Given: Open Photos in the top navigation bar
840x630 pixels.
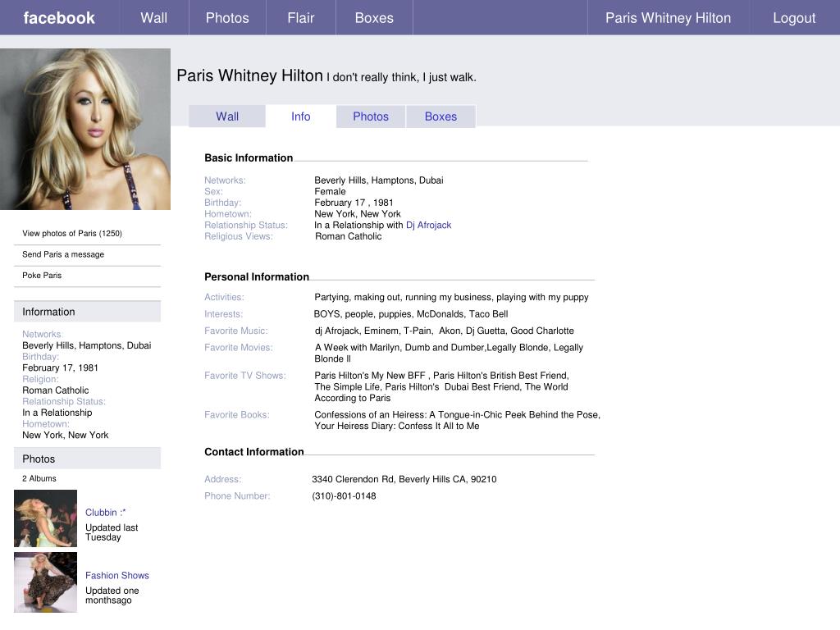Looking at the screenshot, I should (227, 18).
